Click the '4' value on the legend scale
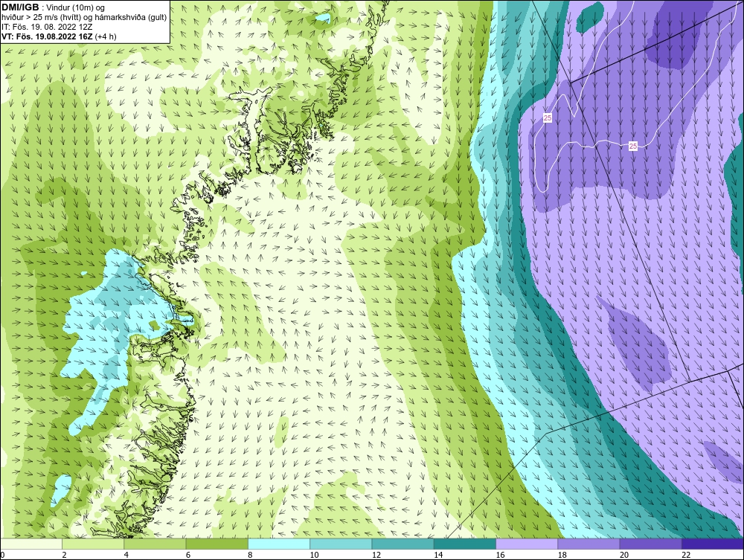Screen dimensions: 744x560 click(126, 555)
